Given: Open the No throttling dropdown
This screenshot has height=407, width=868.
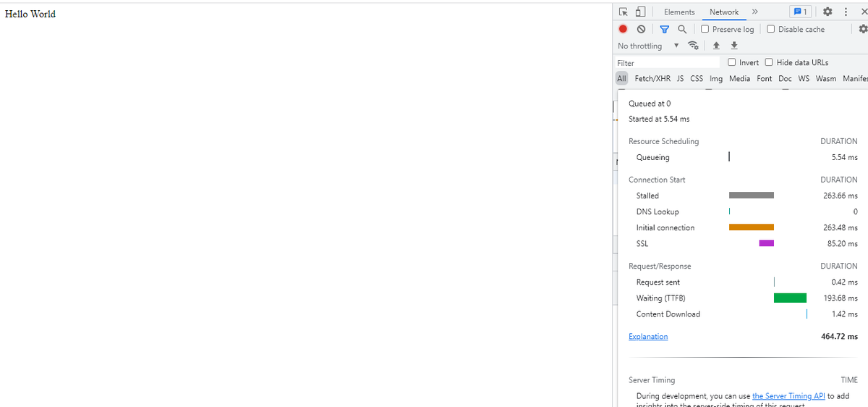Looking at the screenshot, I should [x=648, y=46].
